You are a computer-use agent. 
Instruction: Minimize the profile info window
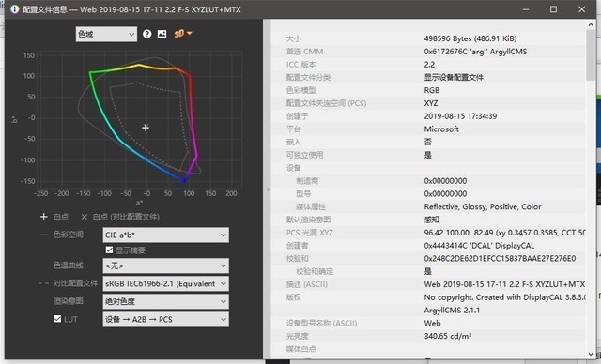526,9
